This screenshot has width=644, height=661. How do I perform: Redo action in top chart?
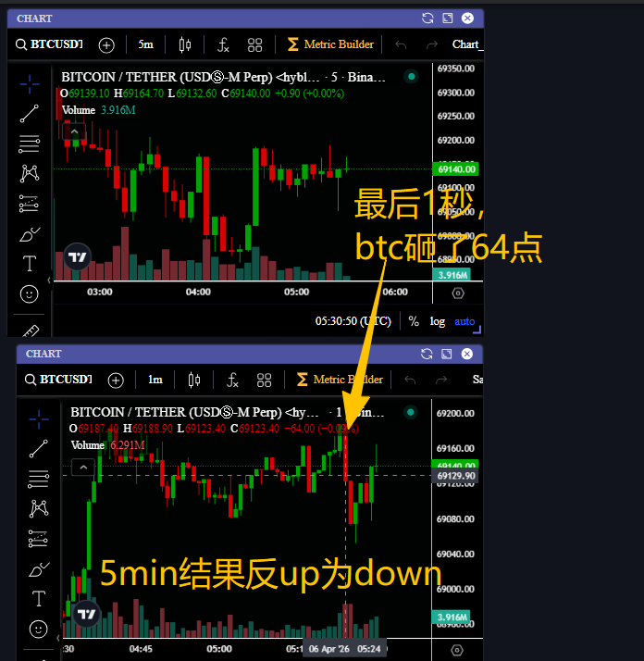(432, 44)
